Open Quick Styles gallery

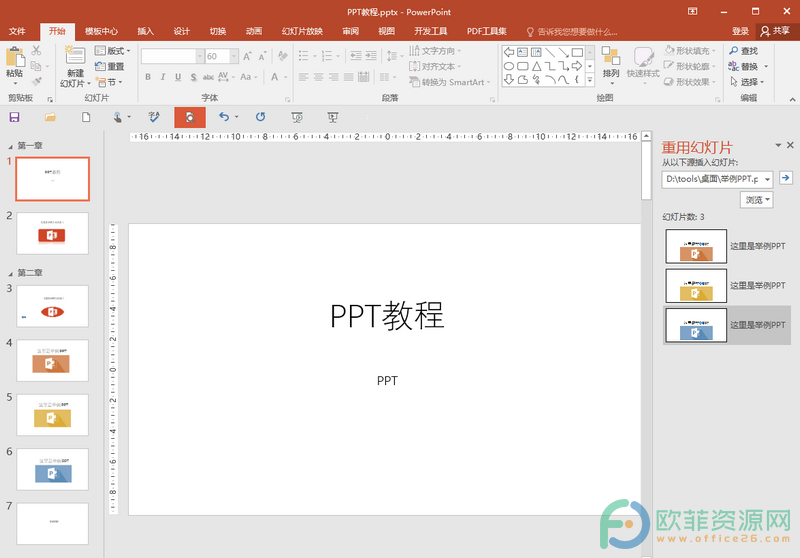pos(643,64)
